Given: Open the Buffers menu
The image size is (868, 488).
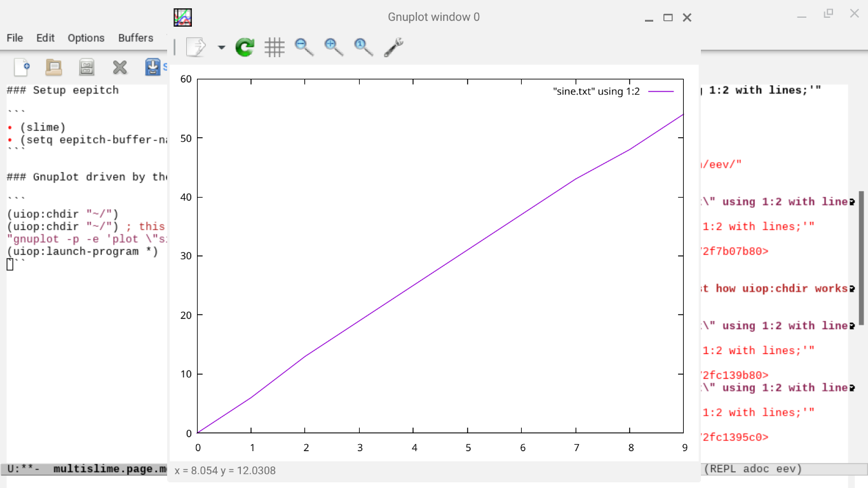Looking at the screenshot, I should click(x=135, y=38).
